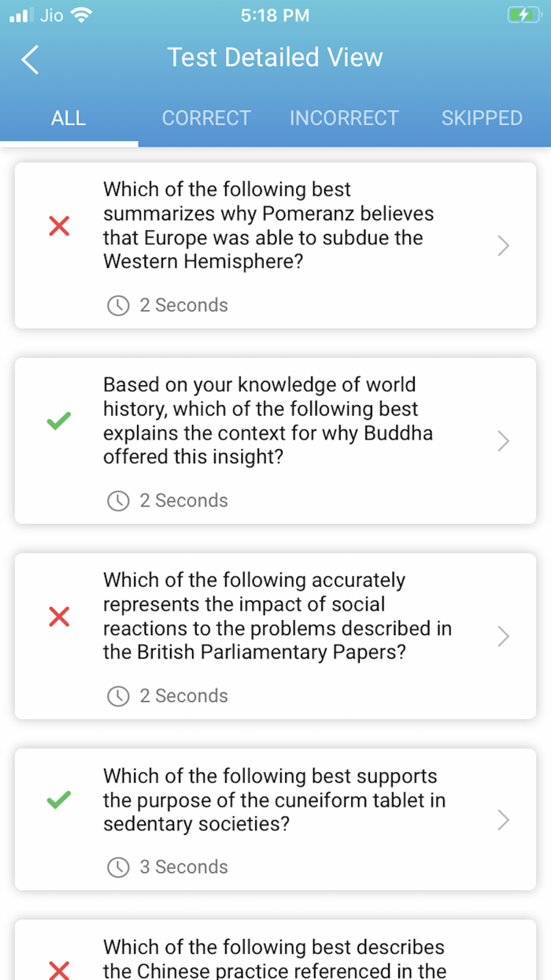551x980 pixels.
Task: Switch to the INCORRECT tab
Action: coord(344,118)
